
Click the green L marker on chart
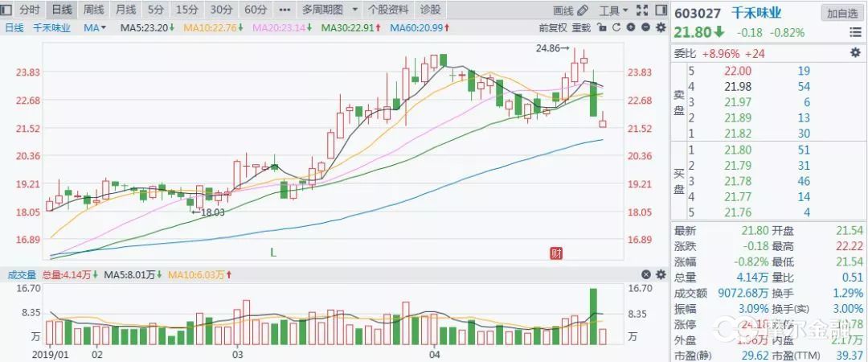[x=273, y=253]
